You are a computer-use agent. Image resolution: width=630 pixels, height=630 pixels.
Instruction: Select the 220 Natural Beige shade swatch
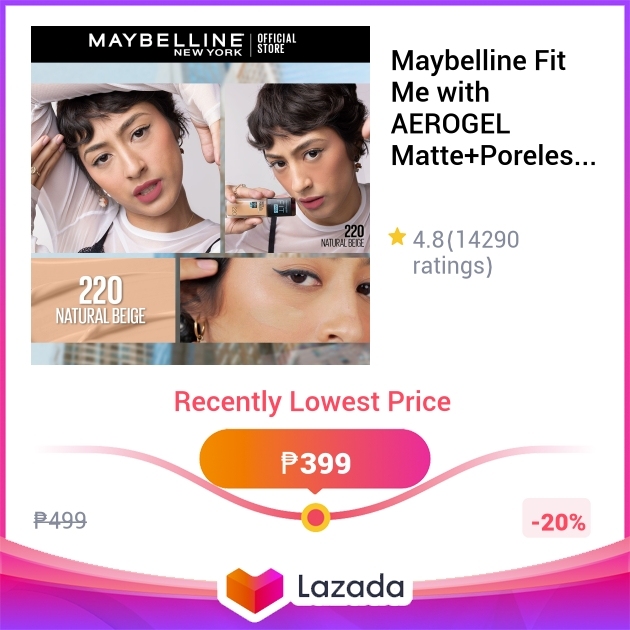[x=103, y=300]
